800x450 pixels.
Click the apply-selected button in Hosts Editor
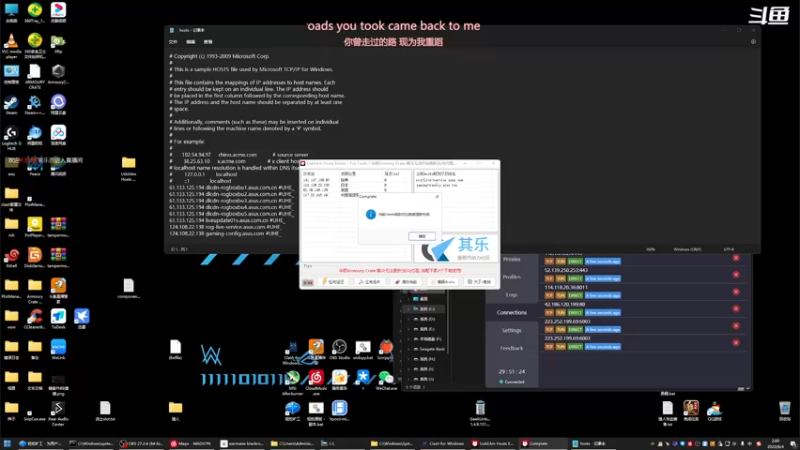click(369, 282)
